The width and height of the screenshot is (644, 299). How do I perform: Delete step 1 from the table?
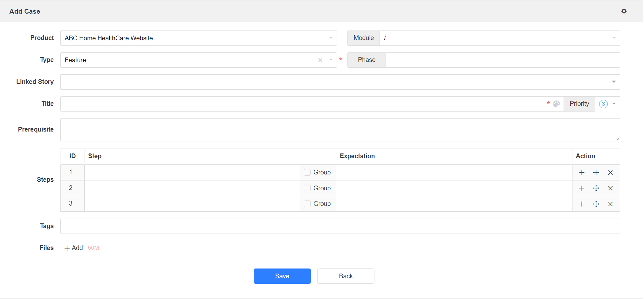[610, 173]
